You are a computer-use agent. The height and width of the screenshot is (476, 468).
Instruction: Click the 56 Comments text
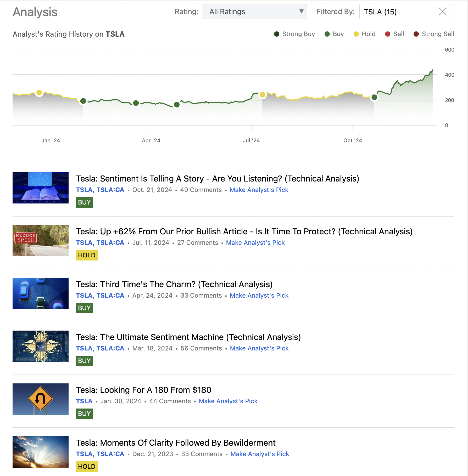(x=201, y=348)
